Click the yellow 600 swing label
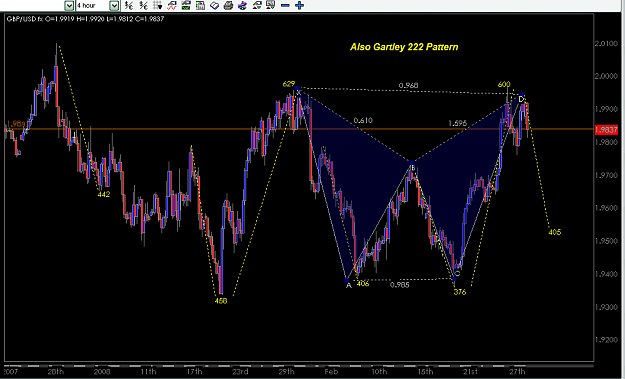Image resolution: width=625 pixels, height=379 pixels. click(x=504, y=84)
